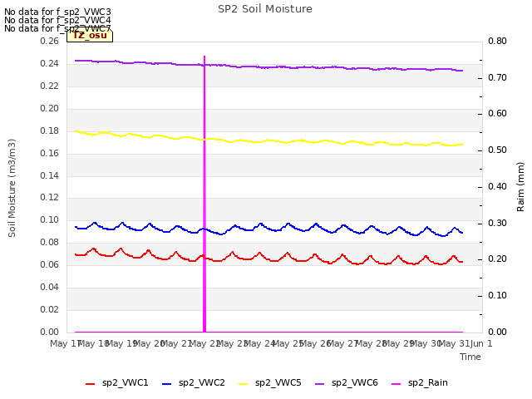The width and height of the screenshot is (532, 399).
Task: Click the 0.10 right axis tick label
Action: click(497, 296)
